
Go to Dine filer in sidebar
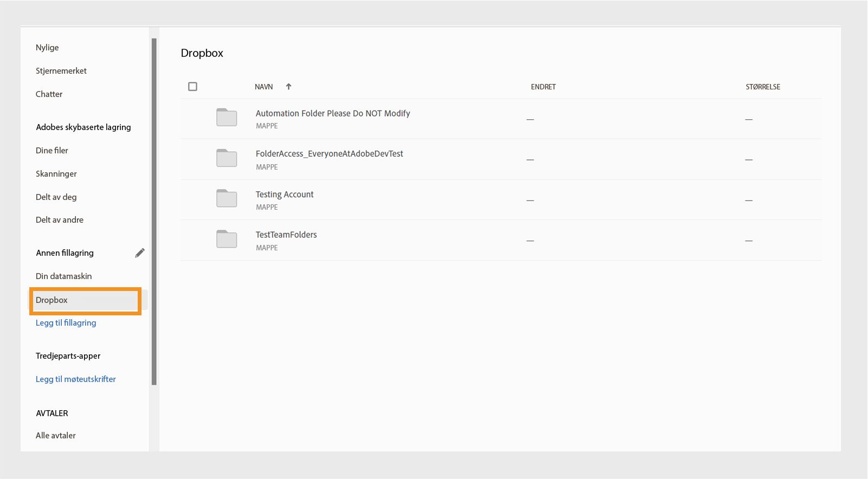click(x=52, y=151)
